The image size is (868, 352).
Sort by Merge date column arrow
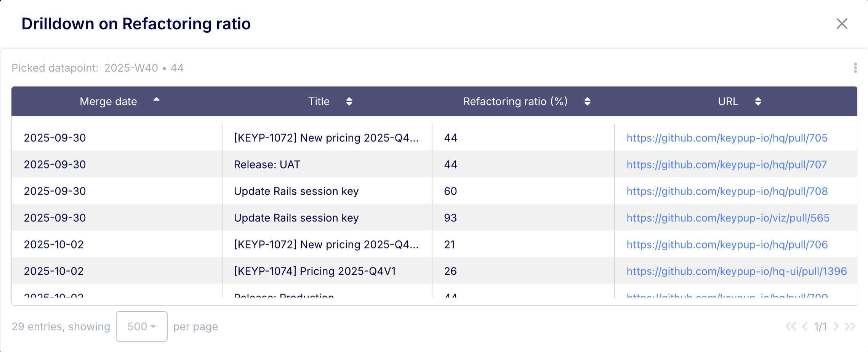coord(156,100)
